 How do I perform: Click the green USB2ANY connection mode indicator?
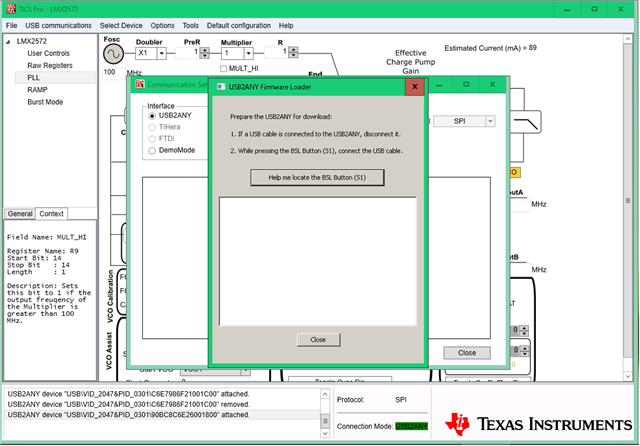411,426
